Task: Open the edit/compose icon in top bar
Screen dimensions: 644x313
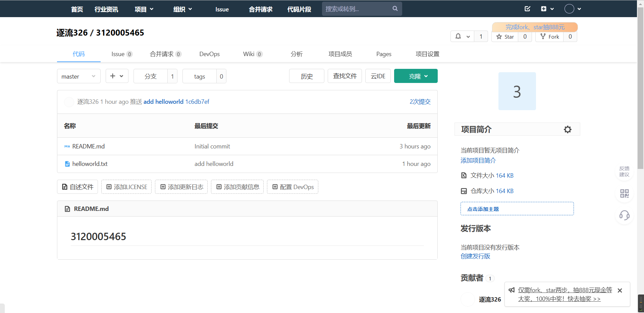Action: (x=528, y=9)
